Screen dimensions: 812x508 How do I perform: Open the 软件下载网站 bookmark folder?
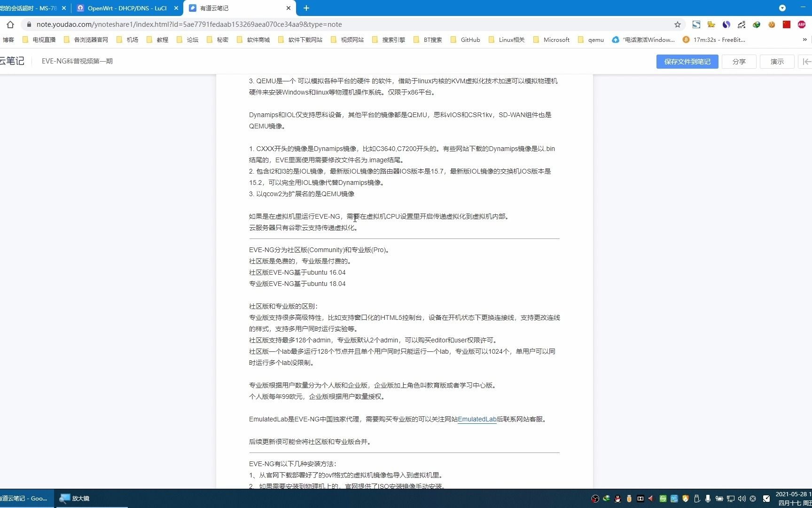tap(300, 40)
